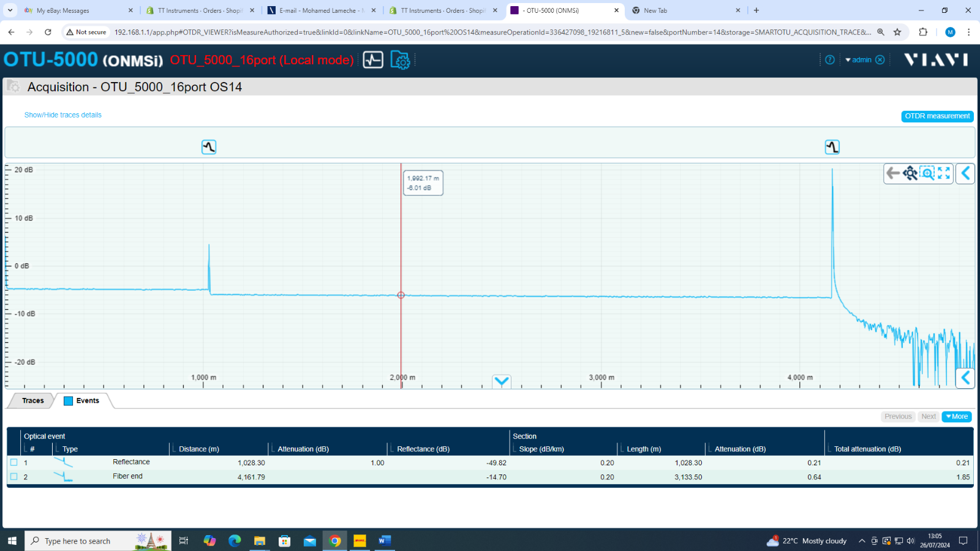Select the zoom-to-area magnifier tool
This screenshot has width=980, height=551.
coord(927,174)
